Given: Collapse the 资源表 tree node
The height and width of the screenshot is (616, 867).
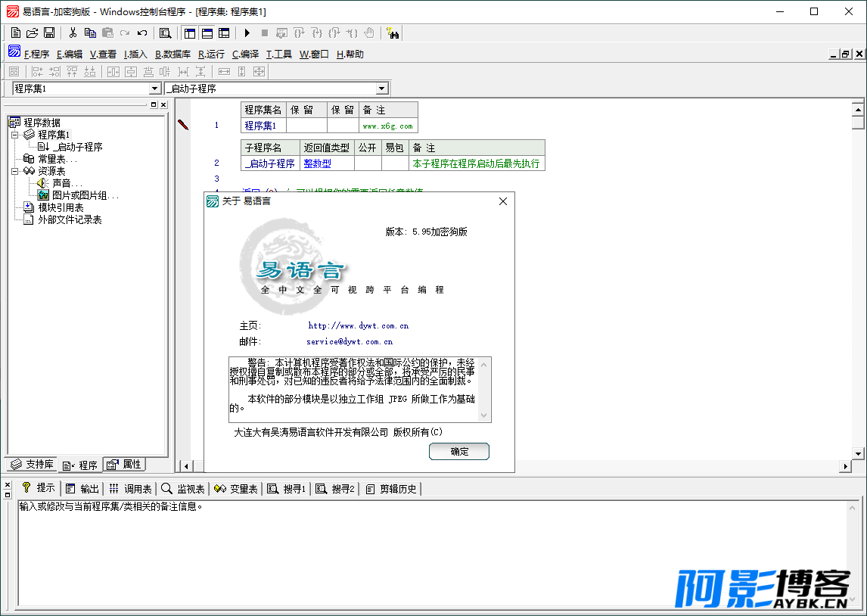Looking at the screenshot, I should tap(15, 172).
